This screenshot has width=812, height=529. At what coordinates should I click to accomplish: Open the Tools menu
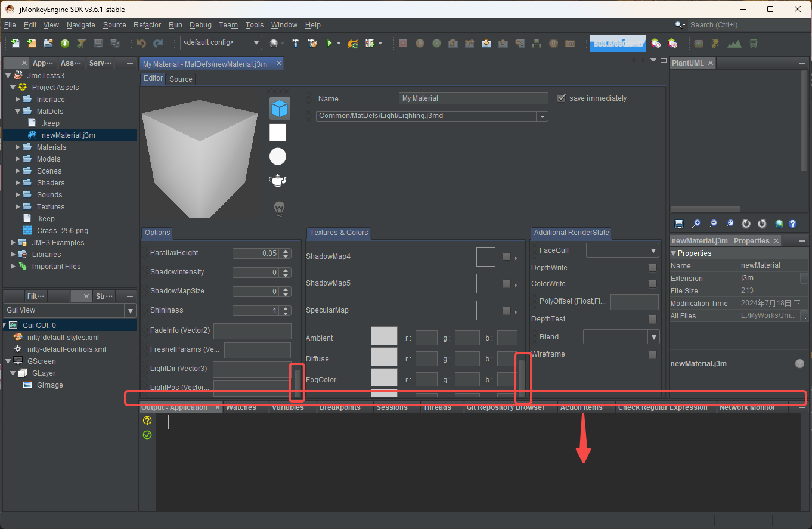(x=255, y=25)
